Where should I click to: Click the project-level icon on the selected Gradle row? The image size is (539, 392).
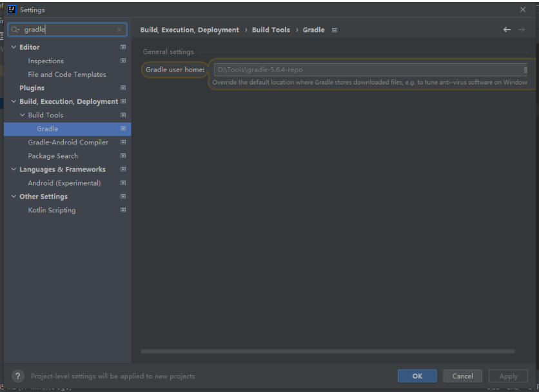tap(123, 128)
